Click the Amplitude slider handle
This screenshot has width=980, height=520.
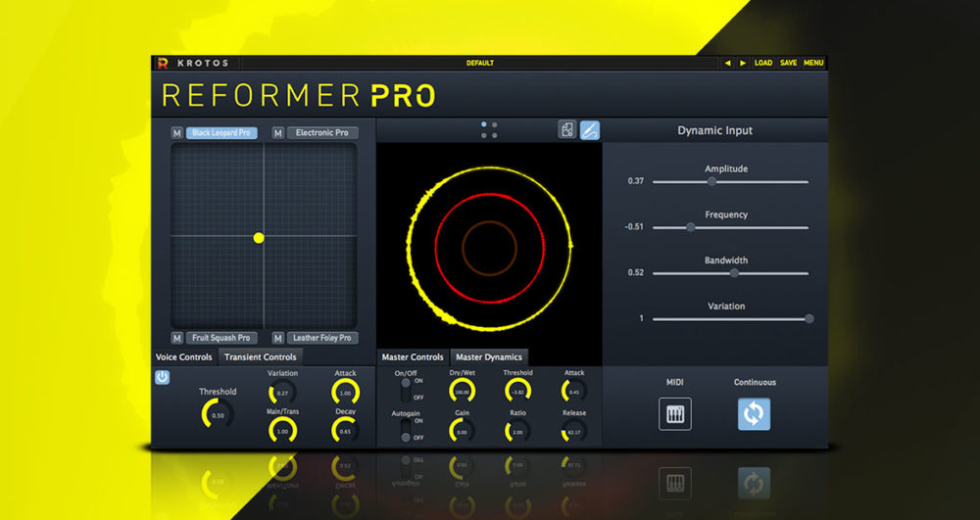711,181
